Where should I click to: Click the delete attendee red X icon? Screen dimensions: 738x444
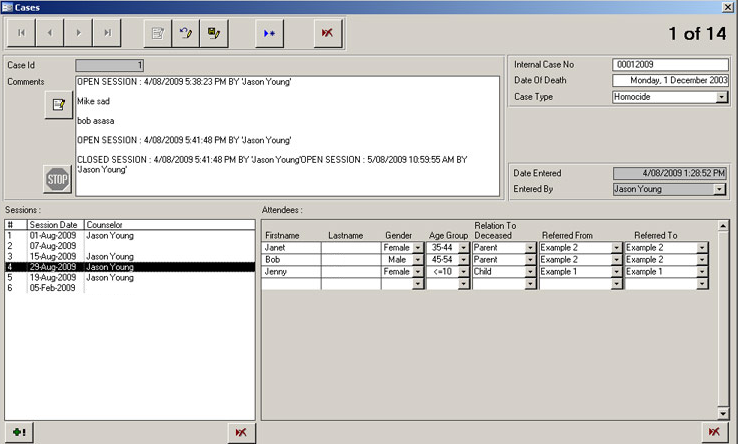tap(714, 432)
